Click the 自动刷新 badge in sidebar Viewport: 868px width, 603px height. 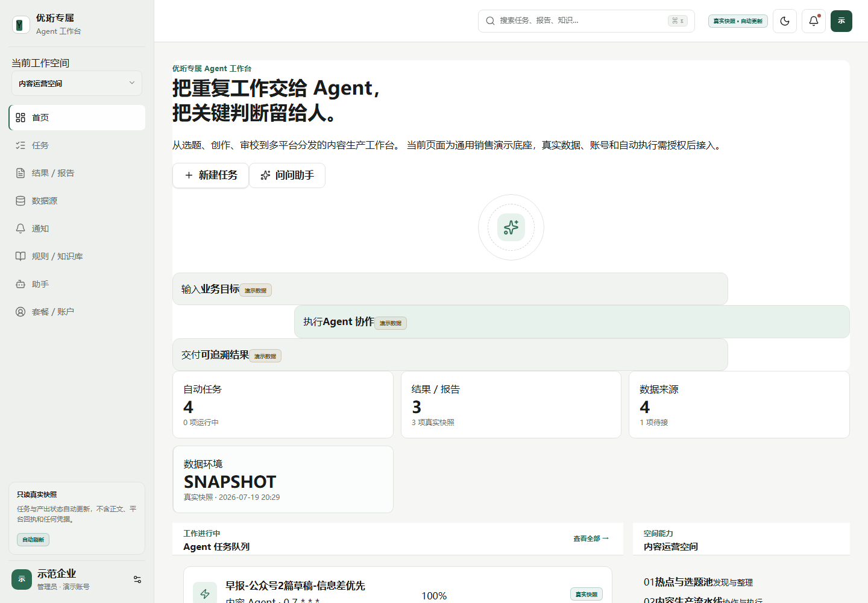coord(33,540)
